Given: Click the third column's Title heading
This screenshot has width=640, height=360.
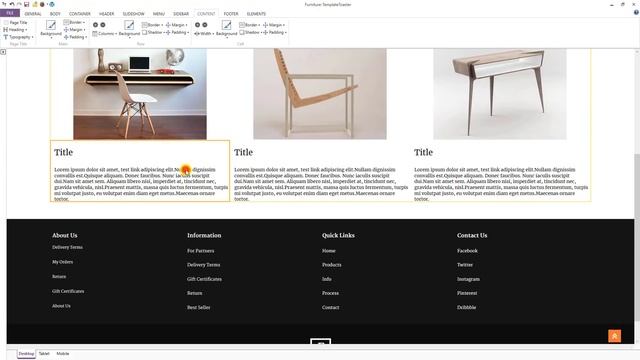Looking at the screenshot, I should 424,152.
